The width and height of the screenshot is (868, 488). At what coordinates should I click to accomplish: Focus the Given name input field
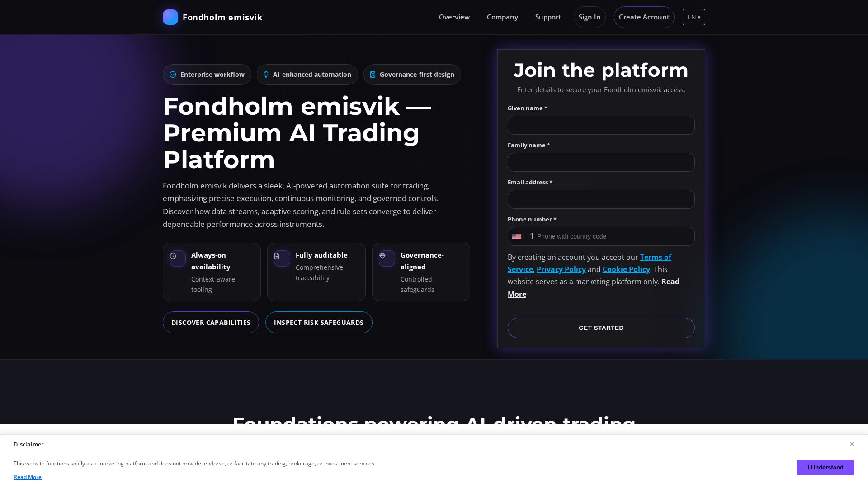pos(601,125)
